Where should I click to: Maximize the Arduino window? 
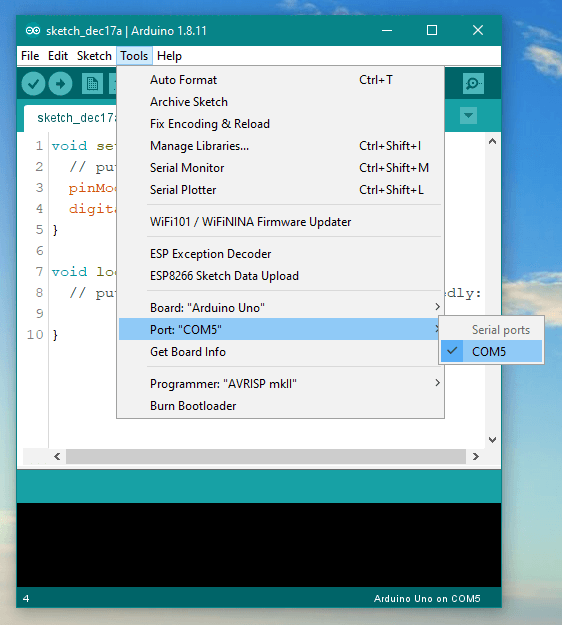click(x=432, y=30)
